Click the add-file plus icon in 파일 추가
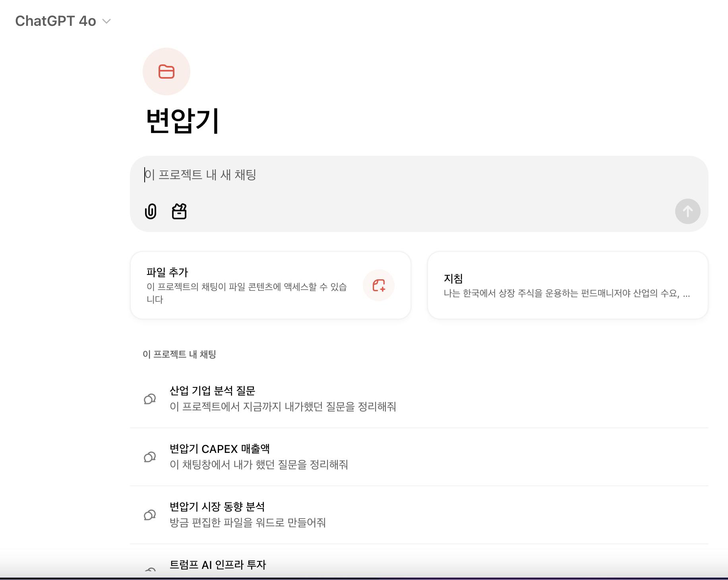The image size is (728, 580). pos(379,285)
